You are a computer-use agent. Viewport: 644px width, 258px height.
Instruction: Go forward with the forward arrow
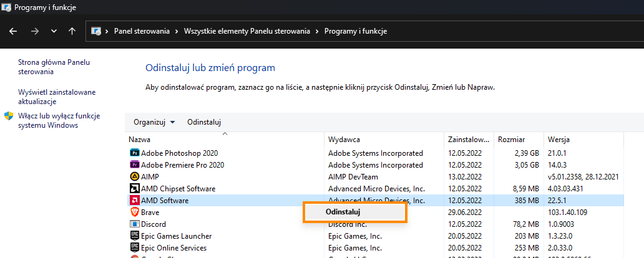click(35, 31)
